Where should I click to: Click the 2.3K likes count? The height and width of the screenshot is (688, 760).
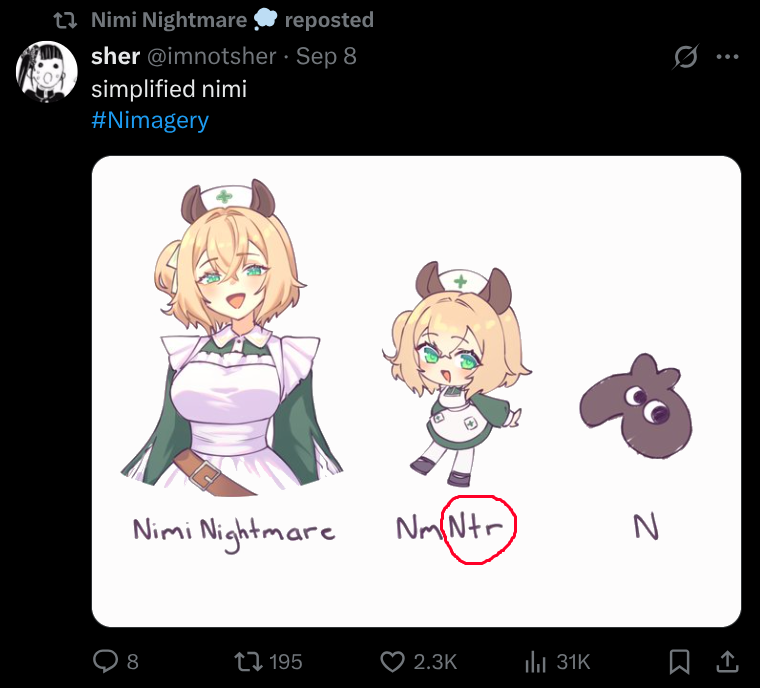(x=435, y=661)
